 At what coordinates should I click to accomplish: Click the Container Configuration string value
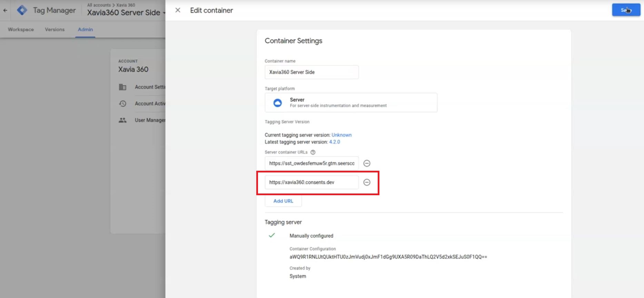pyautogui.click(x=388, y=257)
